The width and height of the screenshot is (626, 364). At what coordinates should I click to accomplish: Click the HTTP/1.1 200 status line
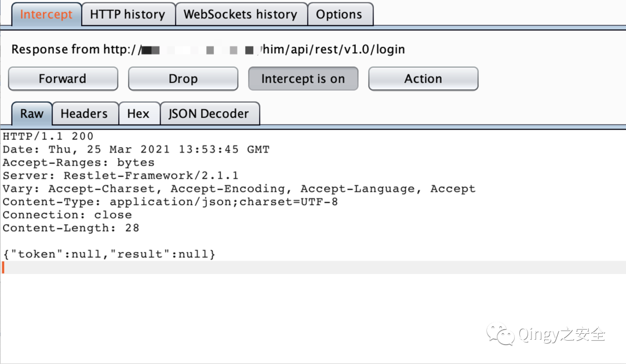coord(48,137)
